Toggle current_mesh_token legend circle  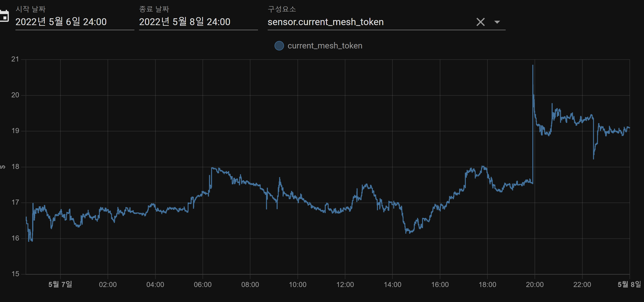pyautogui.click(x=279, y=46)
